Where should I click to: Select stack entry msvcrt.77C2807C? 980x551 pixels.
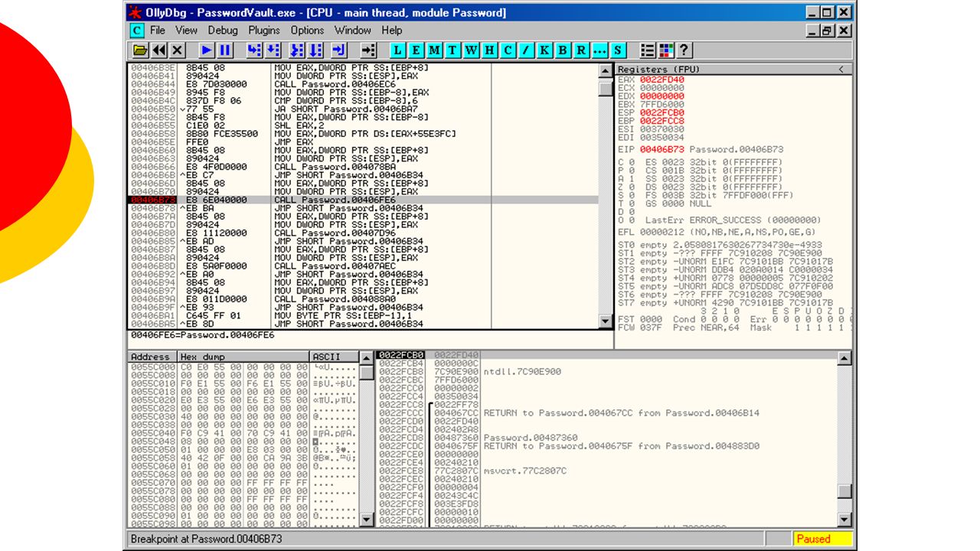[x=525, y=471]
